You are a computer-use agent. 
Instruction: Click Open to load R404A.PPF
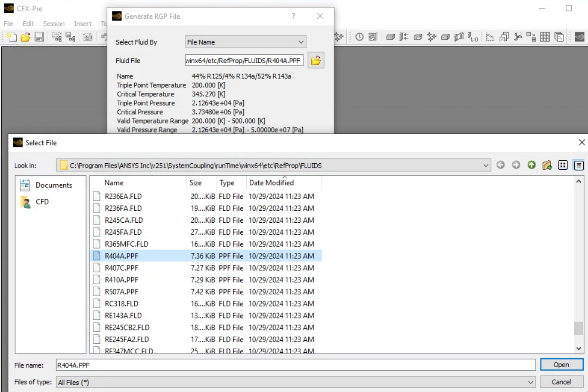(x=561, y=364)
